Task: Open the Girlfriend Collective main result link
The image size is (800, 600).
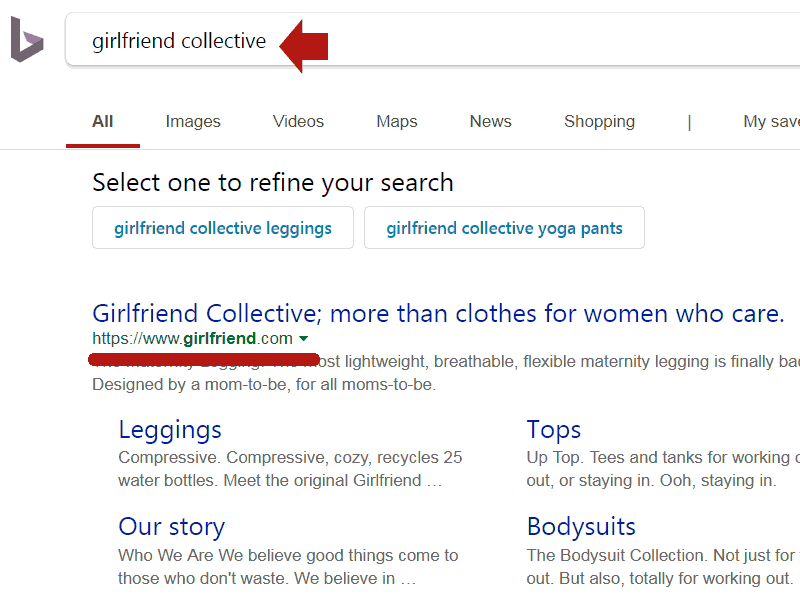Action: click(437, 313)
